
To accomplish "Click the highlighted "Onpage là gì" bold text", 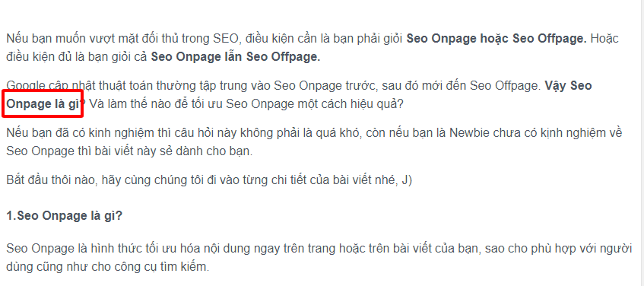I will (x=43, y=104).
